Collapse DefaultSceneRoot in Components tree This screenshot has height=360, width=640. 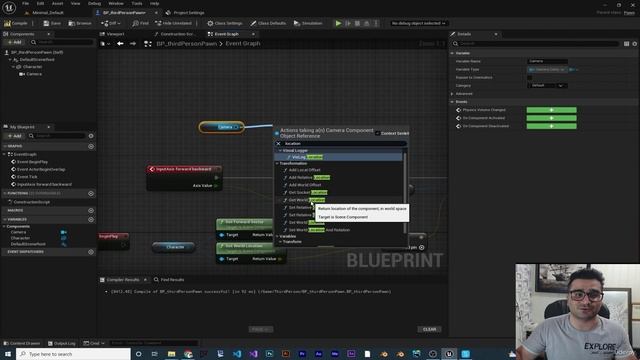point(10,60)
